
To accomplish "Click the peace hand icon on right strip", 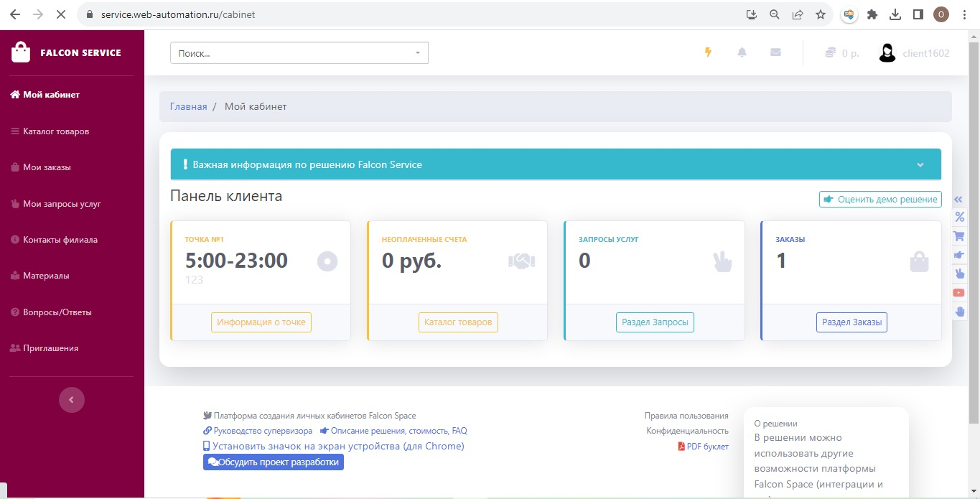I will click(959, 274).
